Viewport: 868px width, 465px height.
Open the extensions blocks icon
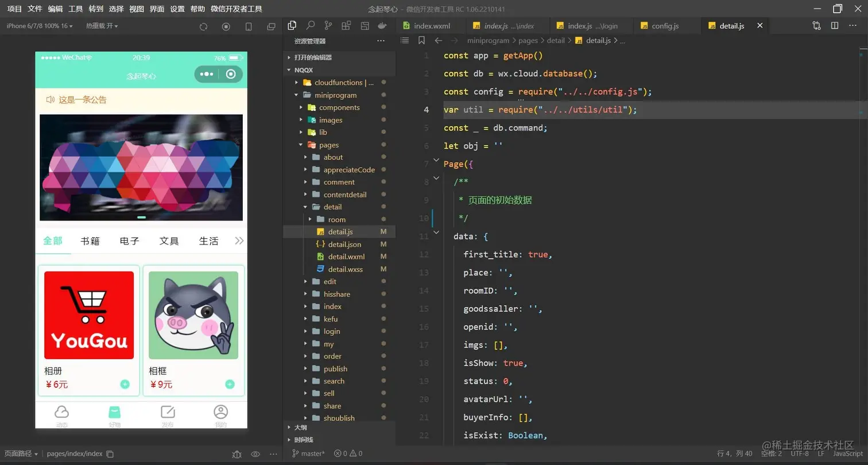coord(346,25)
